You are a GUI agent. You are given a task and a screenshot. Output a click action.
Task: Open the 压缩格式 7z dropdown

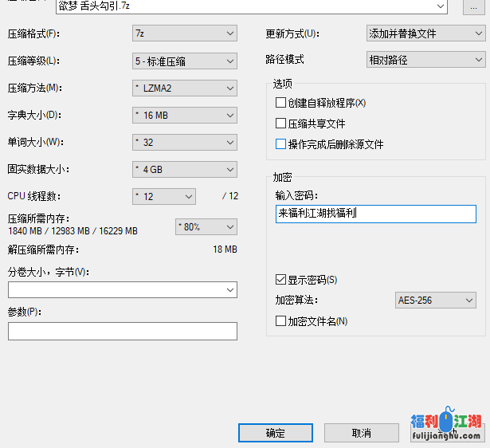click(184, 33)
